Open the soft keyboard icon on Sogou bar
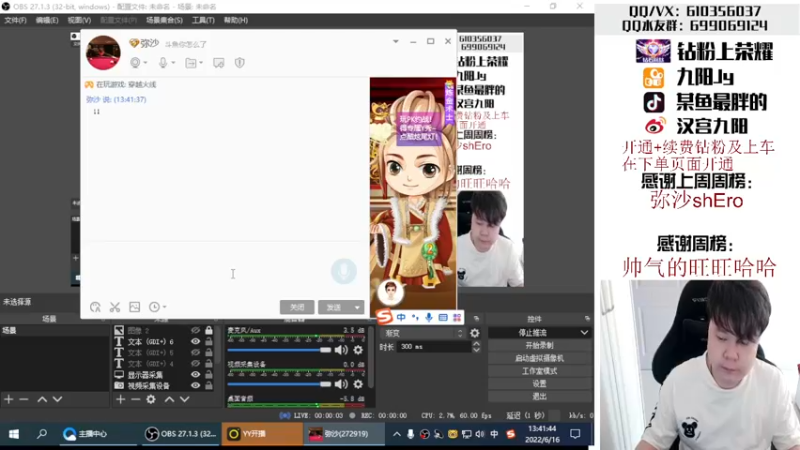Image resolution: width=800 pixels, height=450 pixels. pyautogui.click(x=443, y=317)
